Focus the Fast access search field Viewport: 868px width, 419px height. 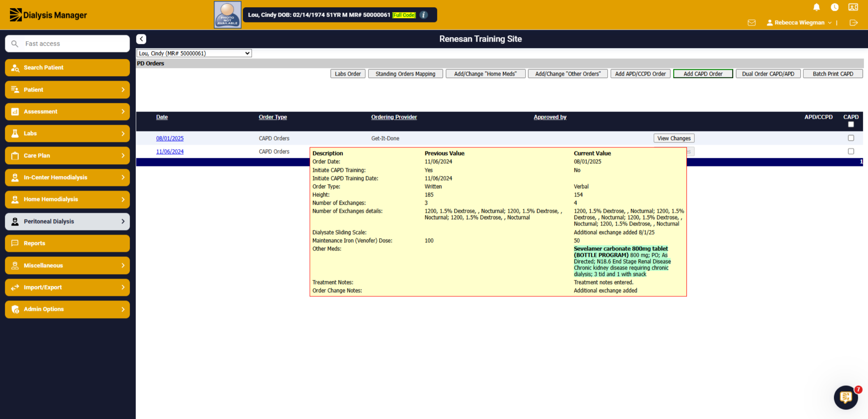(x=67, y=43)
